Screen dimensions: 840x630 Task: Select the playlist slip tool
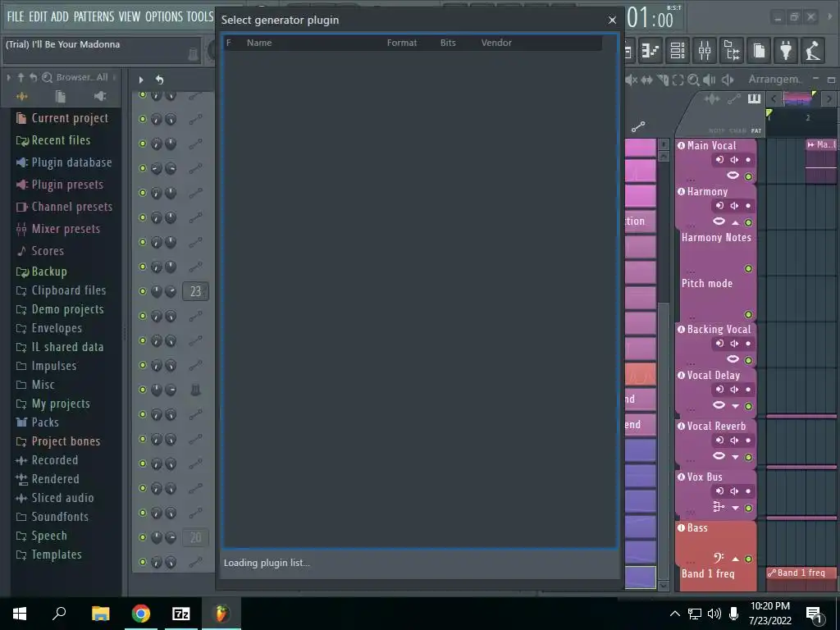(x=646, y=80)
